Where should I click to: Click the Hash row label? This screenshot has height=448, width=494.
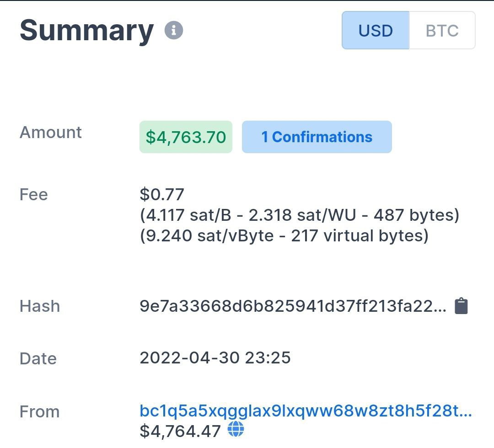click(x=40, y=306)
